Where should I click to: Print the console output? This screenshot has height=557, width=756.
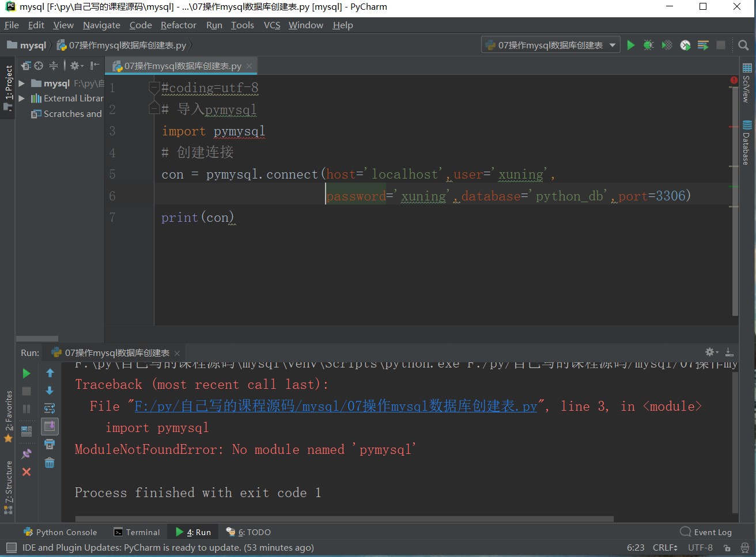pyautogui.click(x=50, y=444)
